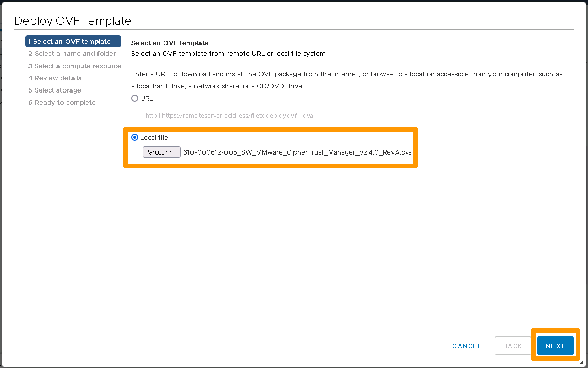Viewport: 588px width, 368px height.
Task: Select the Local file radio button
Action: 135,138
